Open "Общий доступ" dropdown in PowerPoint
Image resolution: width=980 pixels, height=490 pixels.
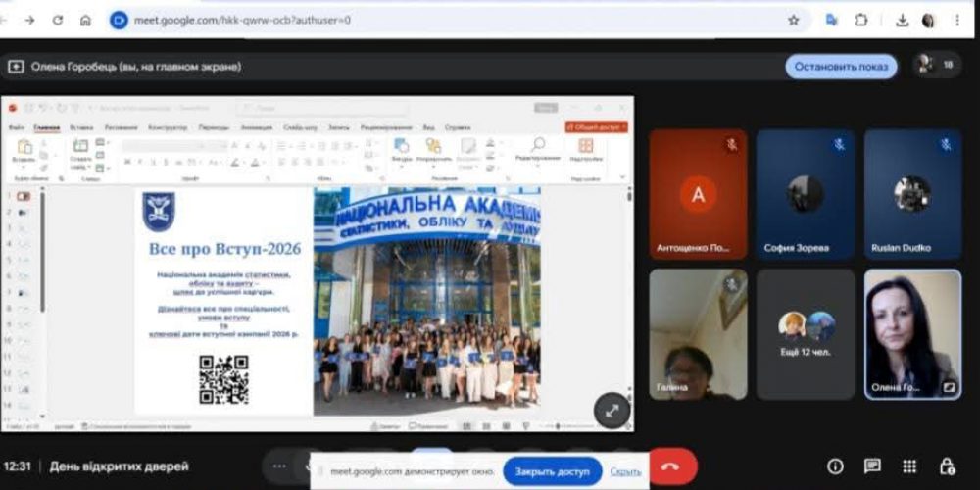coord(596,127)
